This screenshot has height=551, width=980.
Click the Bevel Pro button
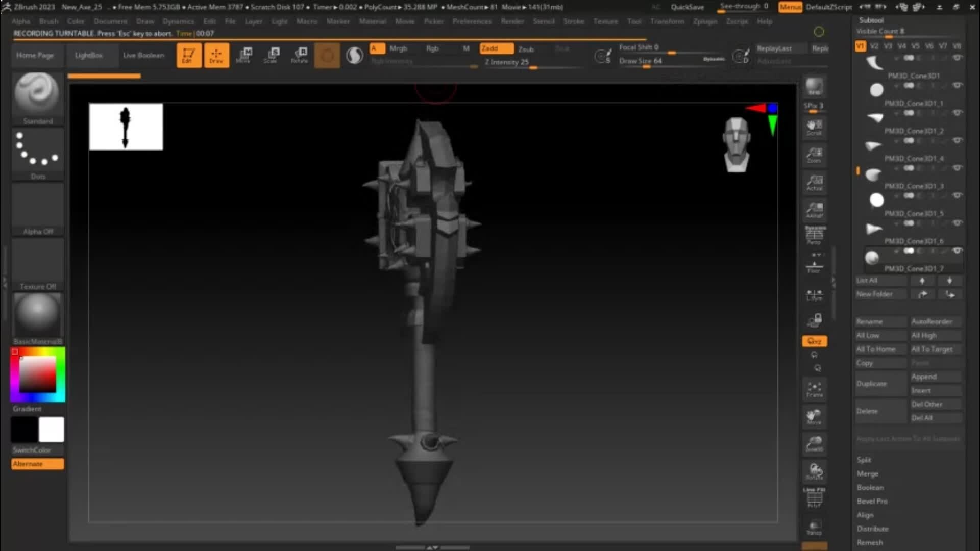pyautogui.click(x=872, y=501)
